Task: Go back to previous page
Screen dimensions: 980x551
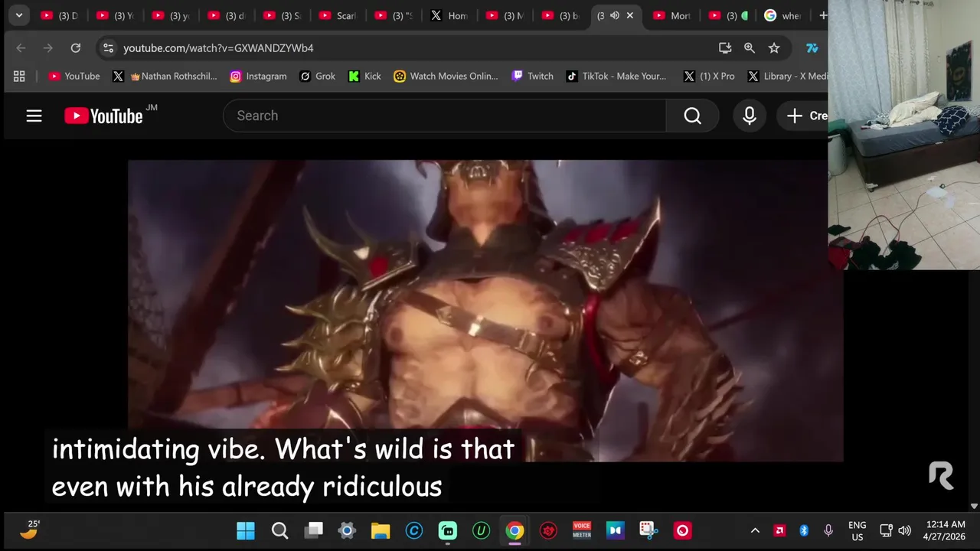Action: pyautogui.click(x=21, y=48)
